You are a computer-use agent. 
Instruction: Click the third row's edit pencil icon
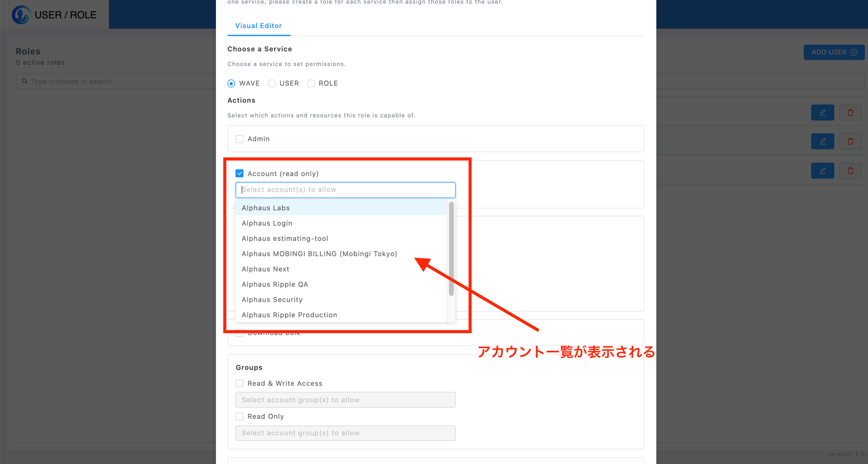(x=822, y=171)
